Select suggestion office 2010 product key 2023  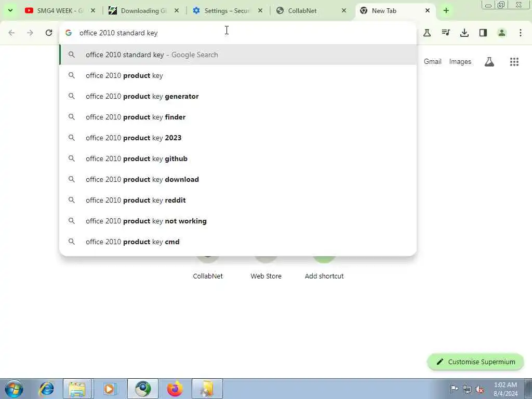[x=238, y=138]
